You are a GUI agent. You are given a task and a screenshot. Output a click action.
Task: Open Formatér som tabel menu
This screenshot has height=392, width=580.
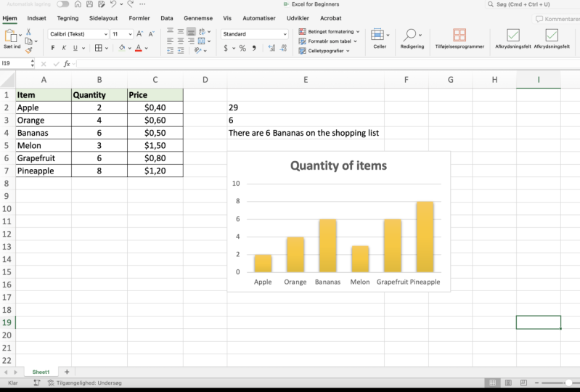click(327, 41)
